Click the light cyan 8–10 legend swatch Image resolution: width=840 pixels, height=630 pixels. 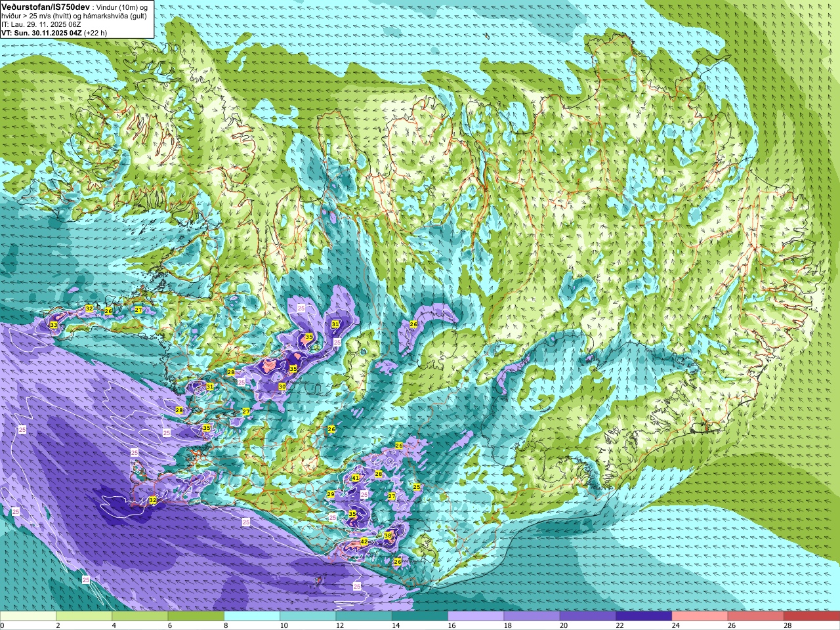coord(252,616)
